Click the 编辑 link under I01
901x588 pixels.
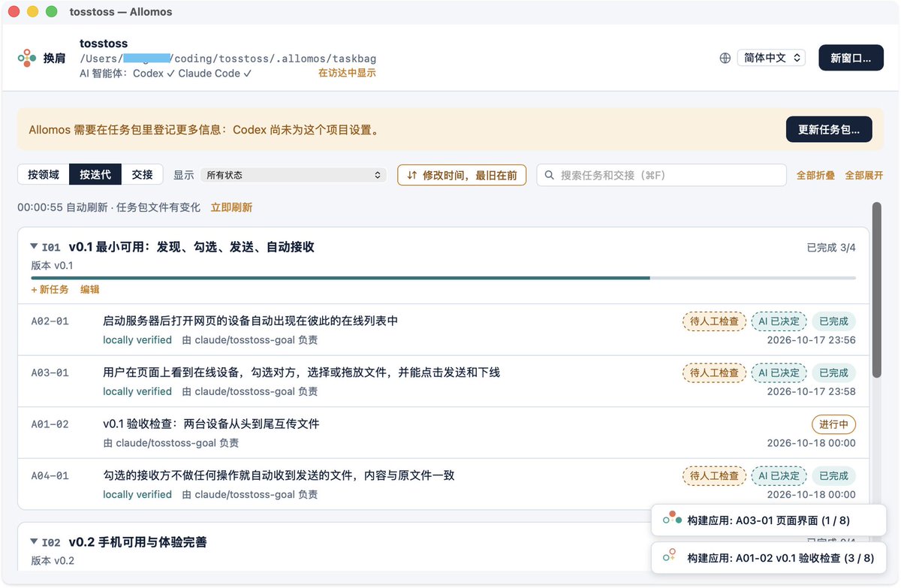pos(90,289)
